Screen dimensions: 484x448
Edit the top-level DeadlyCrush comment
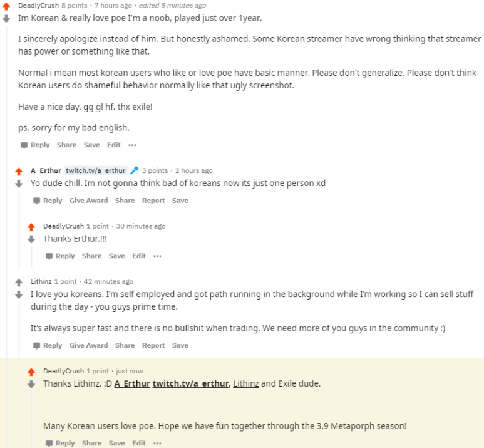[x=113, y=145]
